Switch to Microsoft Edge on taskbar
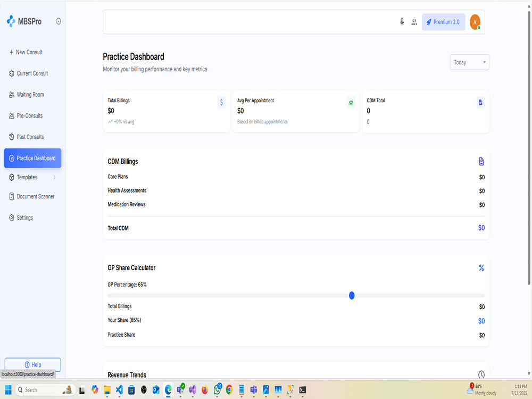Viewport: 532px width, 399px height. [168, 390]
